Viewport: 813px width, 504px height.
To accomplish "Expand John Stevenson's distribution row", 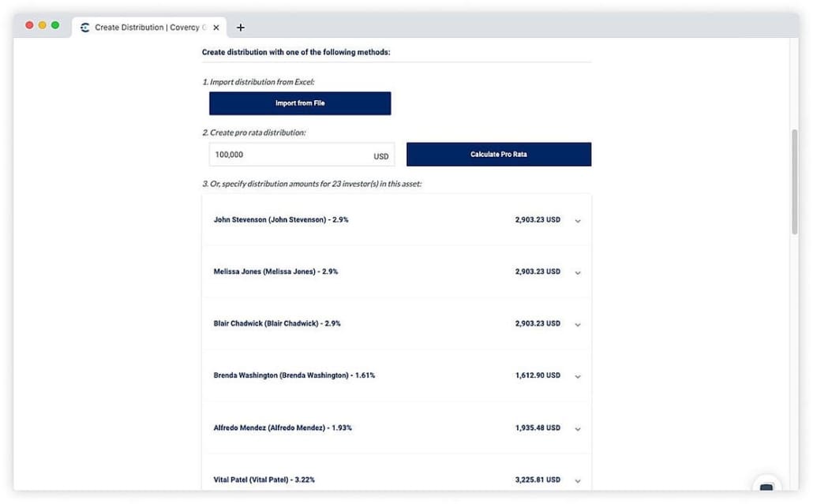I will [578, 221].
